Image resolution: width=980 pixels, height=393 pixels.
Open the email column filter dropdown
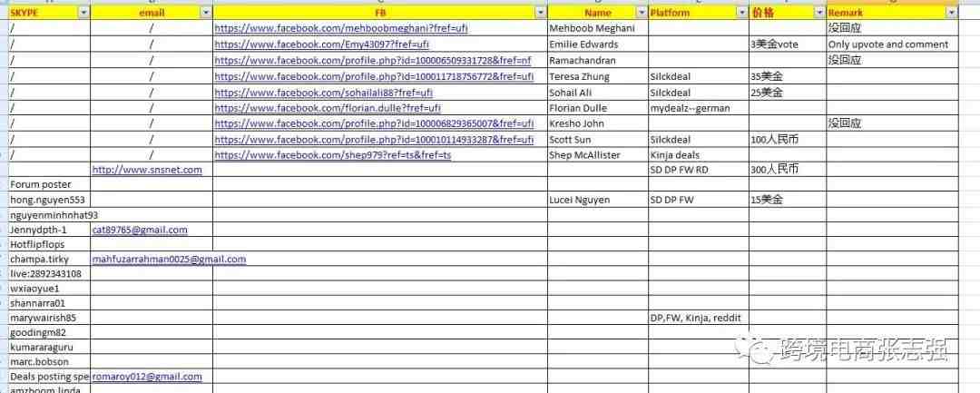pyautogui.click(x=206, y=13)
